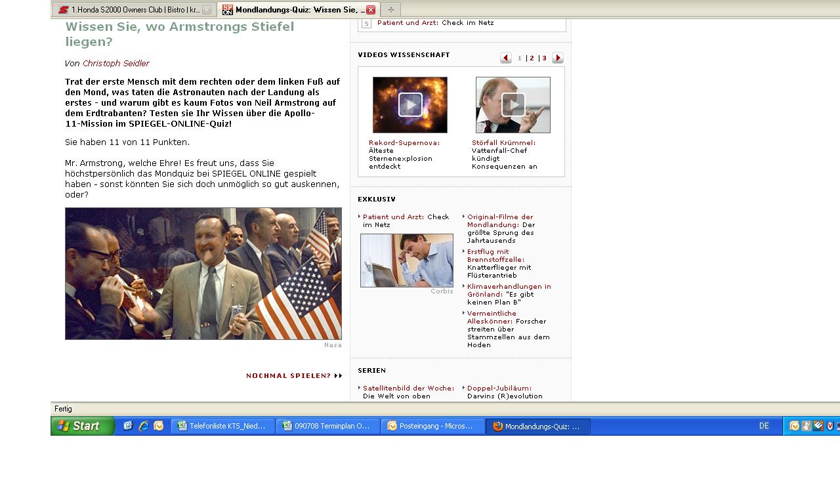The image size is (840, 504).
Task: Play the Rekord-Supernova video
Action: (x=410, y=105)
